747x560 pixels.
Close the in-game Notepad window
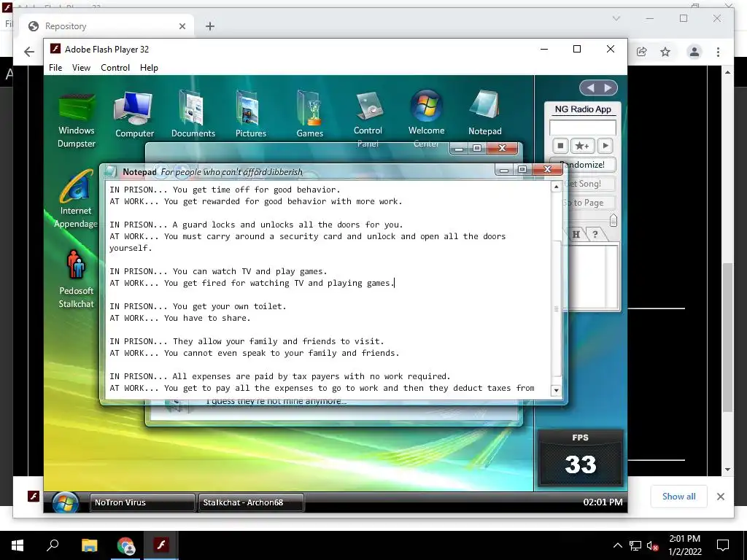pos(547,169)
